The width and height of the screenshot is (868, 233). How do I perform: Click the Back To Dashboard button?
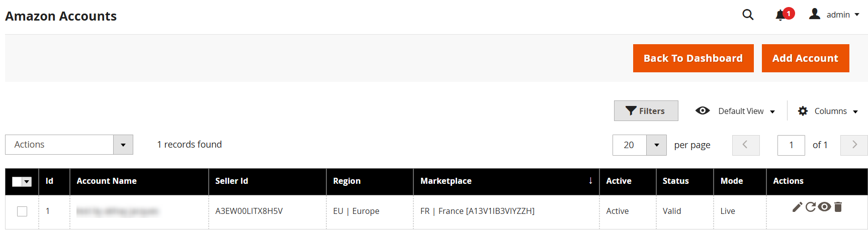(x=693, y=58)
